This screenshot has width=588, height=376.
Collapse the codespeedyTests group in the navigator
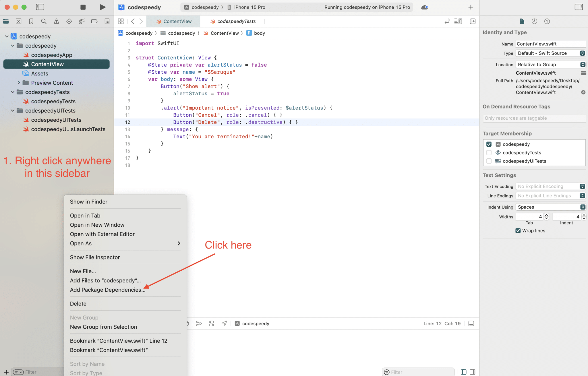[x=13, y=92]
